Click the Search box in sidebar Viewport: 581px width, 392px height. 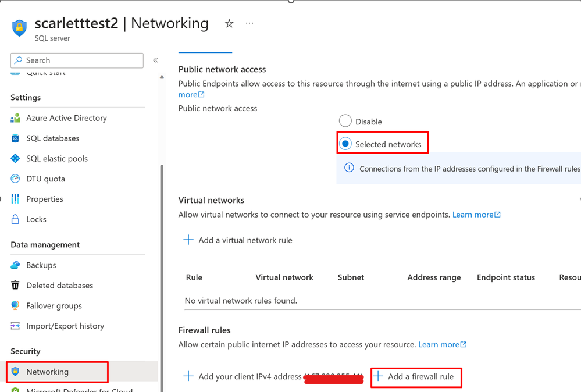[77, 60]
